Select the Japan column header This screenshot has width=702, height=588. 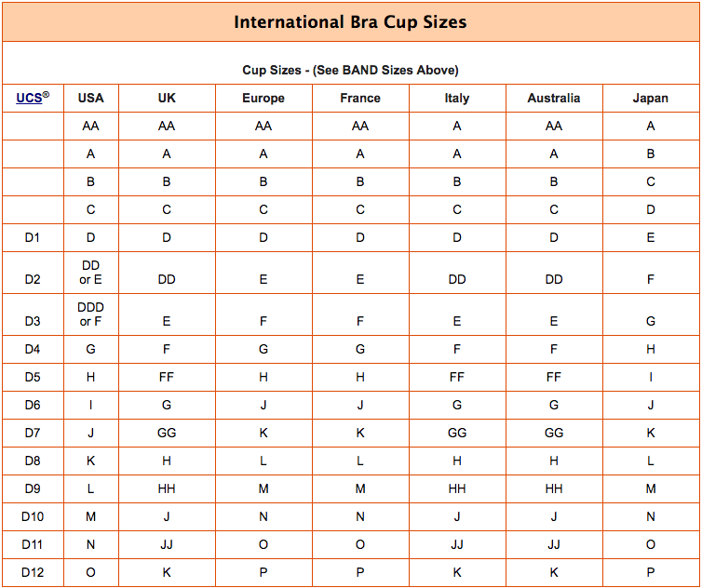pyautogui.click(x=651, y=98)
